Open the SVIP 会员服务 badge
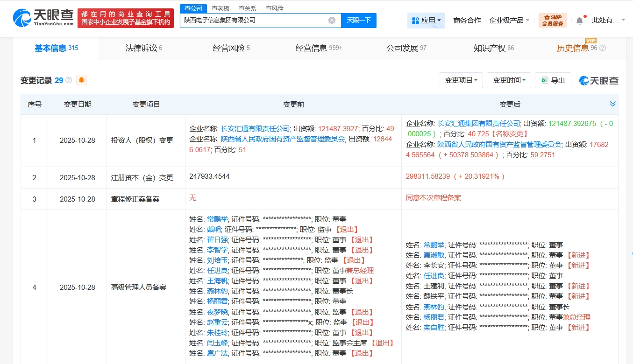The height and width of the screenshot is (364, 633). coord(553,21)
